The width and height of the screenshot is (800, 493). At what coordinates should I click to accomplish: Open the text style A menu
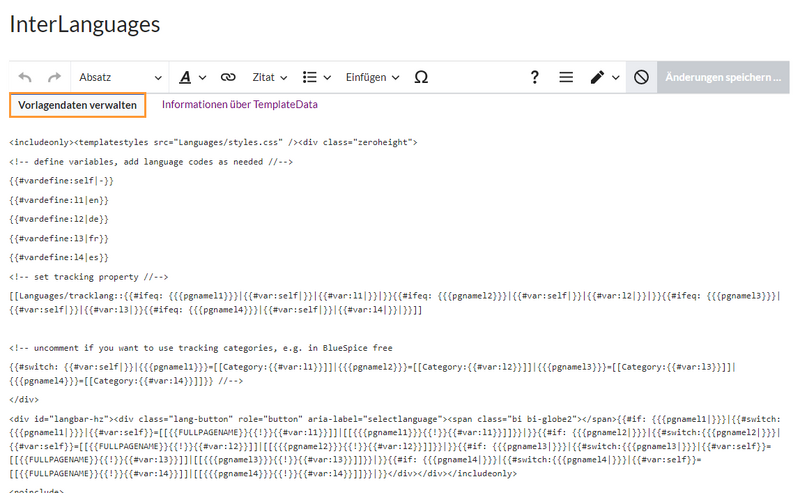click(192, 78)
